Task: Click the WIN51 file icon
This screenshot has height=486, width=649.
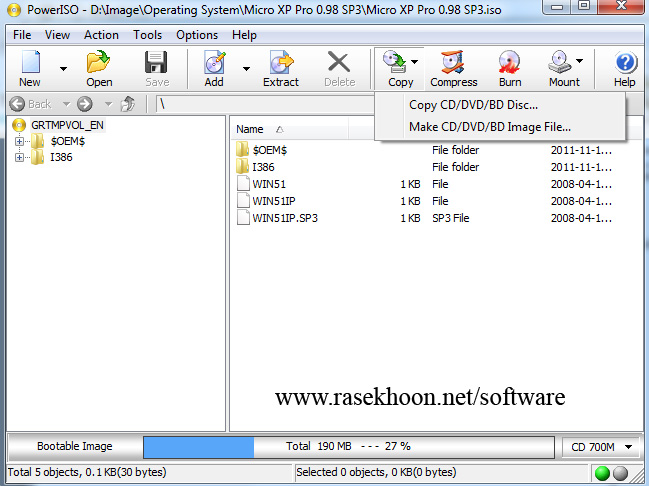Action: point(243,183)
